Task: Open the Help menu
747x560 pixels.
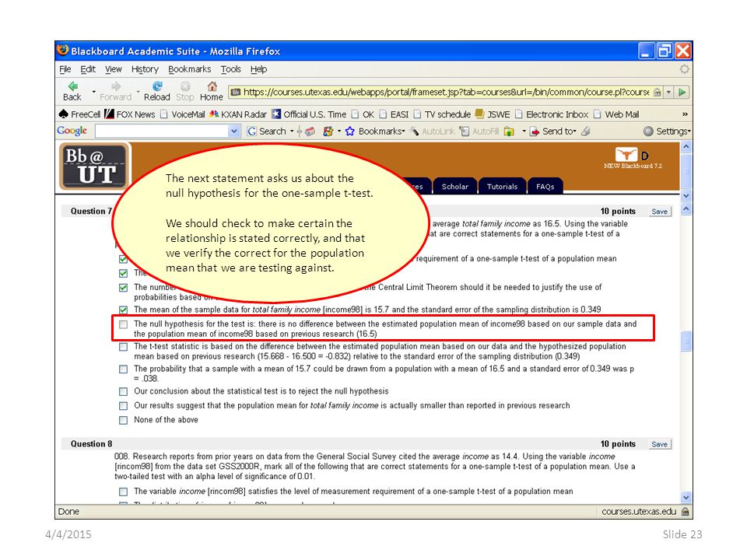Action: pos(258,69)
